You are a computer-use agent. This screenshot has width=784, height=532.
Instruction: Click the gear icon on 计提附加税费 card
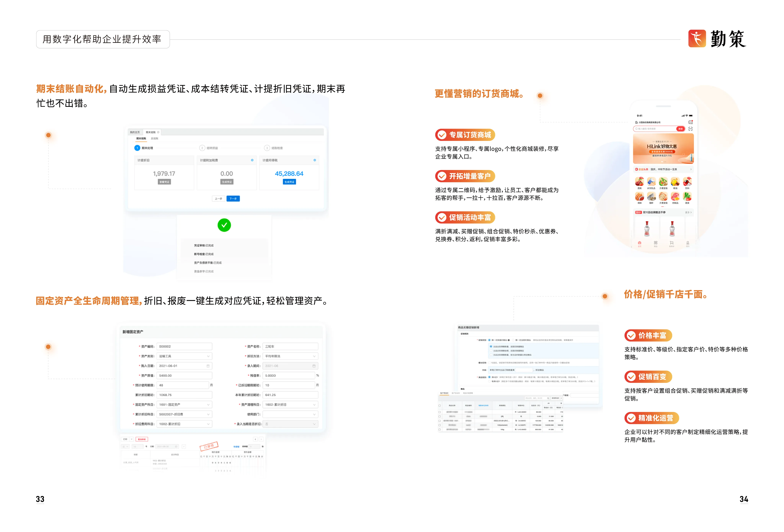pos(252,160)
